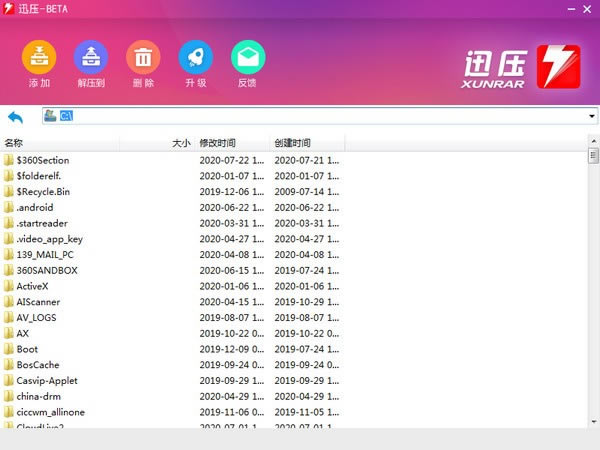Click the scrollbar up arrow
This screenshot has width=600, height=450.
click(x=593, y=141)
